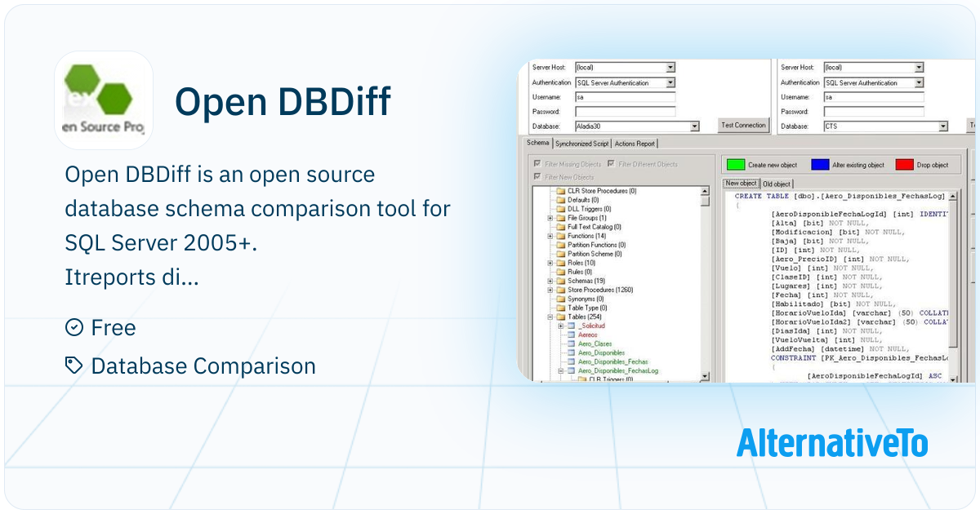The width and height of the screenshot is (980, 514).
Task: Select the Synonyms folder icon
Action: point(560,299)
